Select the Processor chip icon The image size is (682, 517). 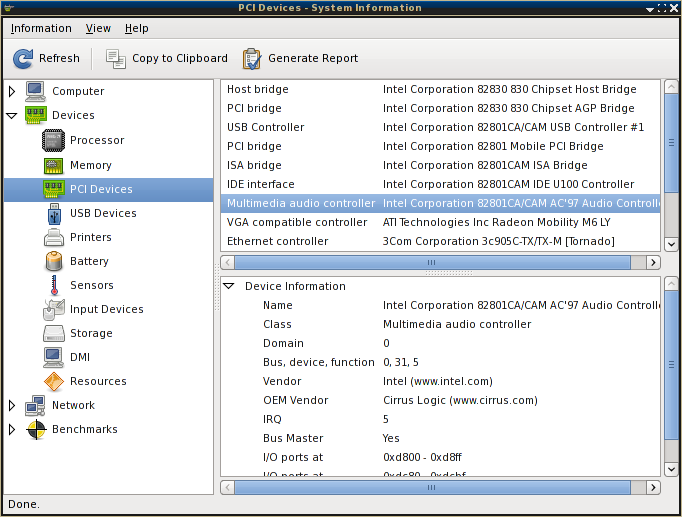coord(53,140)
